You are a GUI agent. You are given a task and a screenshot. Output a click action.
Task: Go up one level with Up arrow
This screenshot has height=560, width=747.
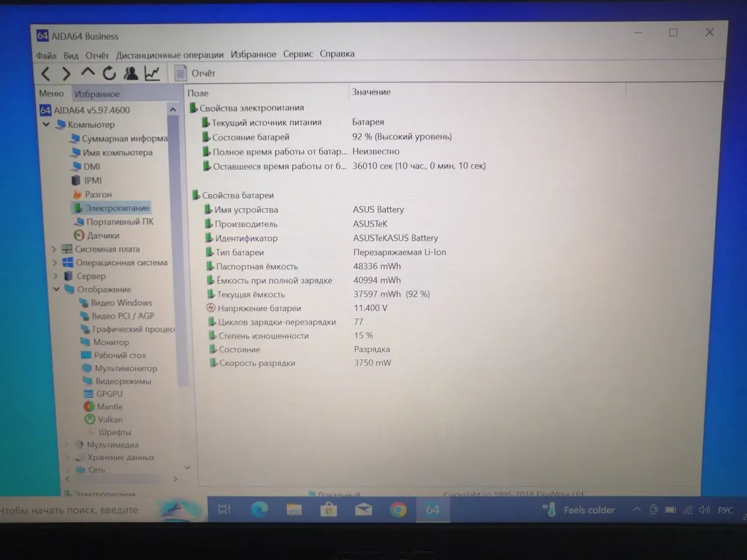tap(88, 73)
